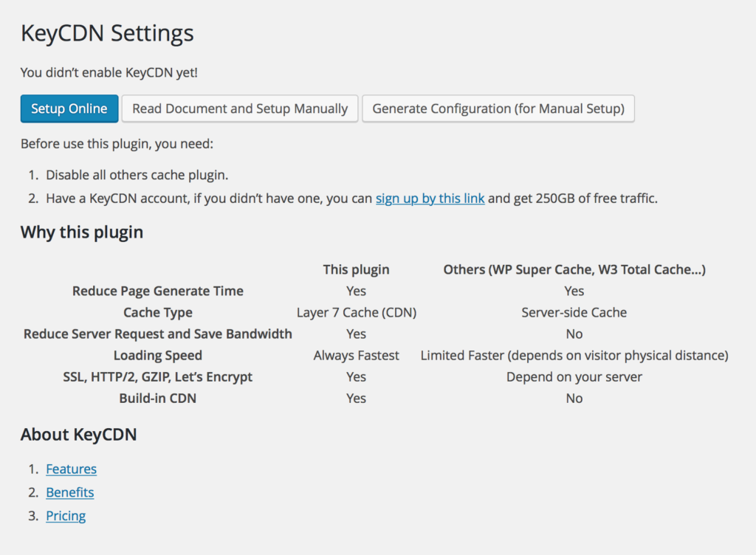Select the Loading Speed row label

coord(157,355)
